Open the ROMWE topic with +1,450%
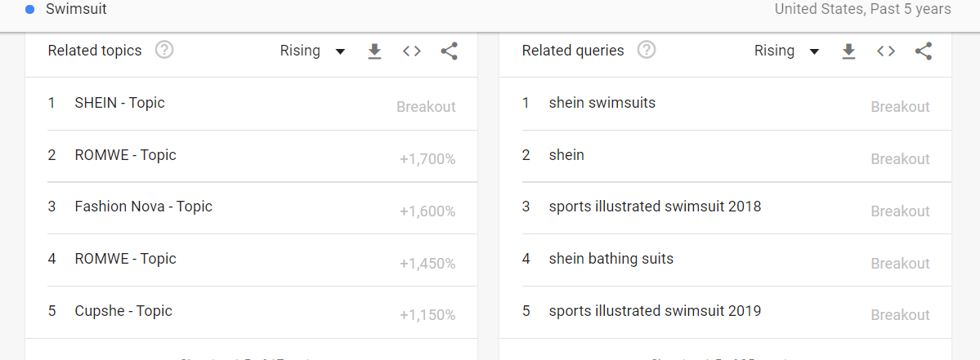This screenshot has height=360, width=980. coord(251,260)
